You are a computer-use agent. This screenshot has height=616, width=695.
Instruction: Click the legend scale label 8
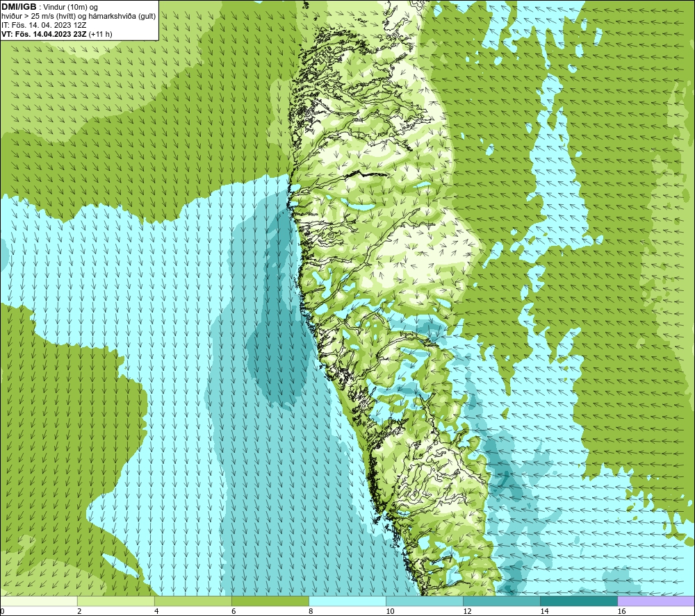point(311,612)
